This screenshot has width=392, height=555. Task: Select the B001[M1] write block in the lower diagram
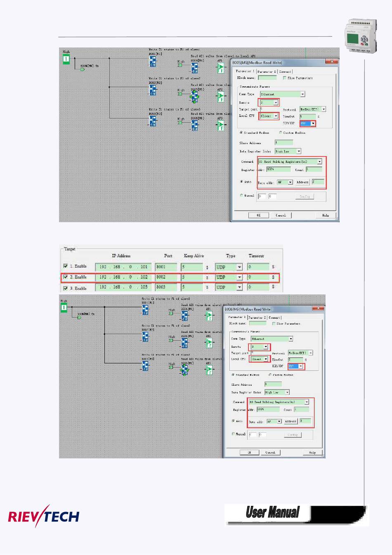(x=145, y=310)
